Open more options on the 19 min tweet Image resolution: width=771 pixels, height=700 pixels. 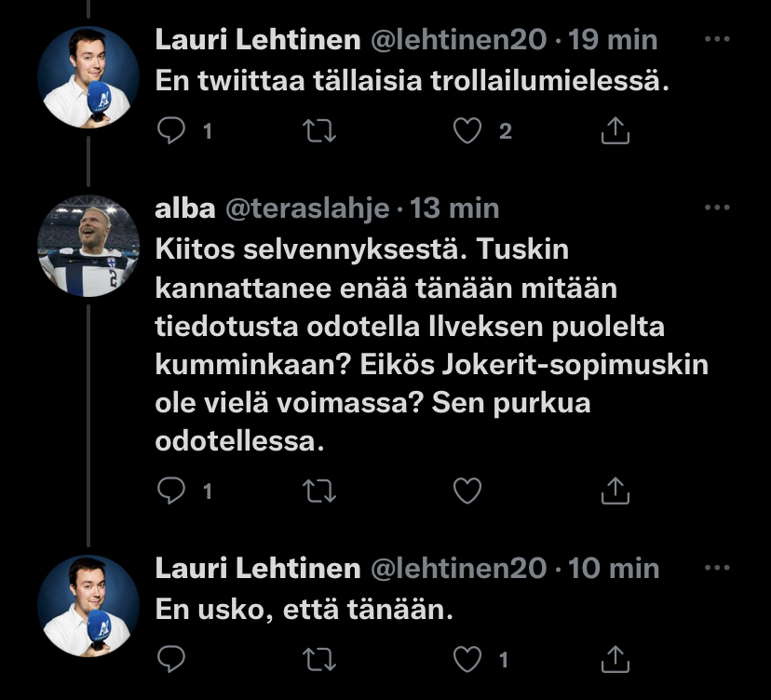[717, 40]
